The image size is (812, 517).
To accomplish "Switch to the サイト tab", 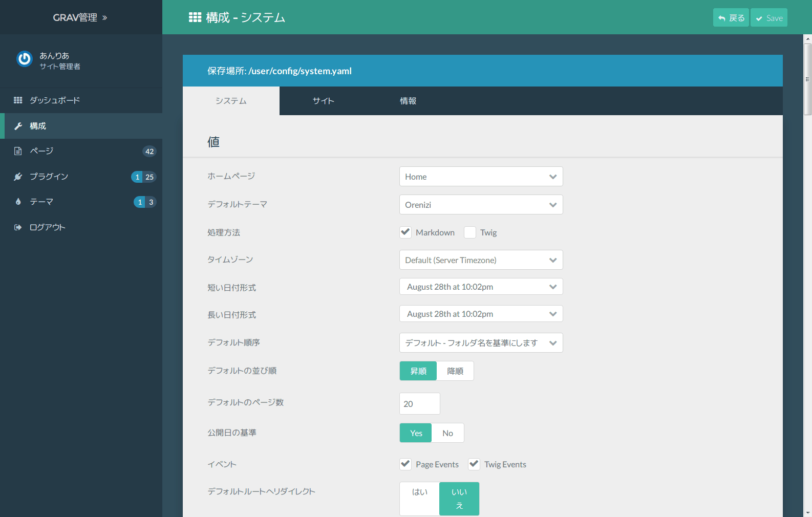I will click(323, 101).
